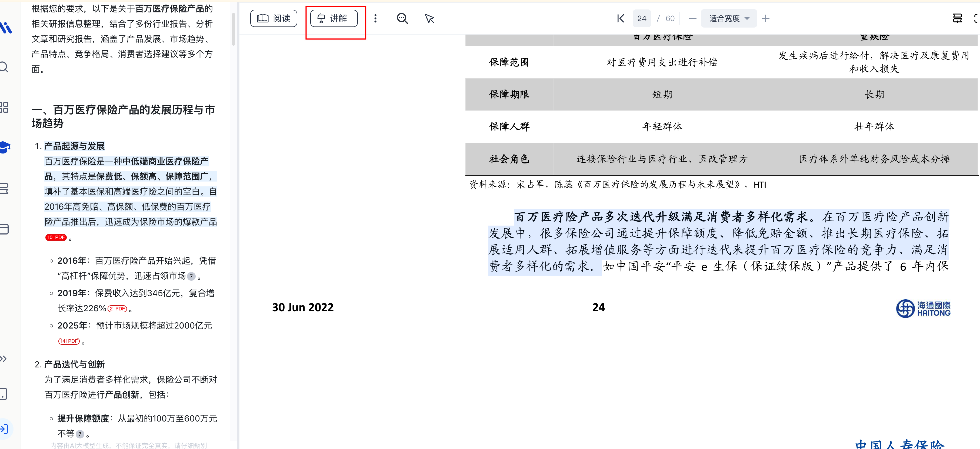The width and height of the screenshot is (980, 449).
Task: Open the grid apps icon in sidebar
Action: (x=4, y=107)
